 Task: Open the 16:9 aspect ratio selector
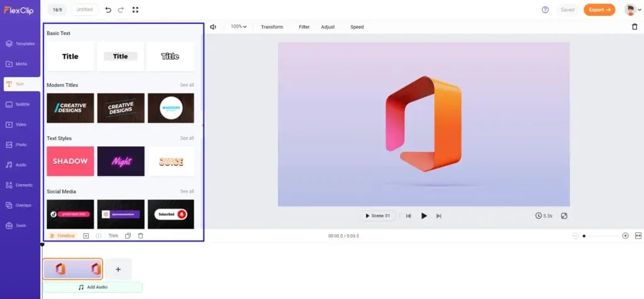click(57, 10)
